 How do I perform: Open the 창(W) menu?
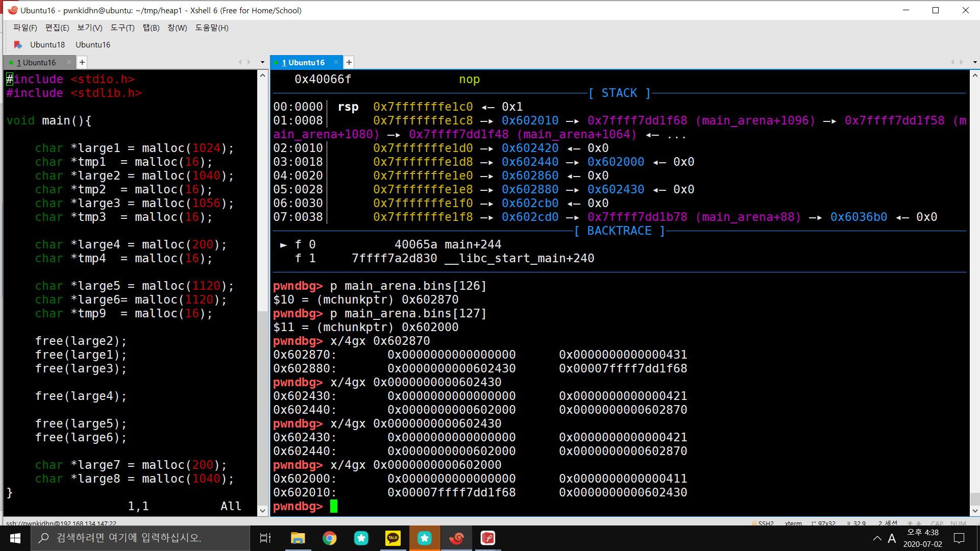177,28
